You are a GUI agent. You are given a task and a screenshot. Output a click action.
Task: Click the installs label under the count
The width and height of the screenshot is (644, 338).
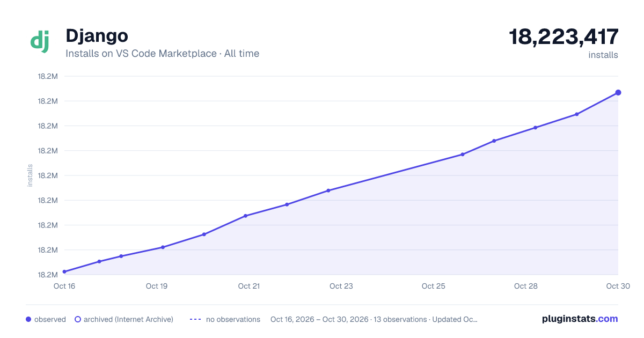603,55
